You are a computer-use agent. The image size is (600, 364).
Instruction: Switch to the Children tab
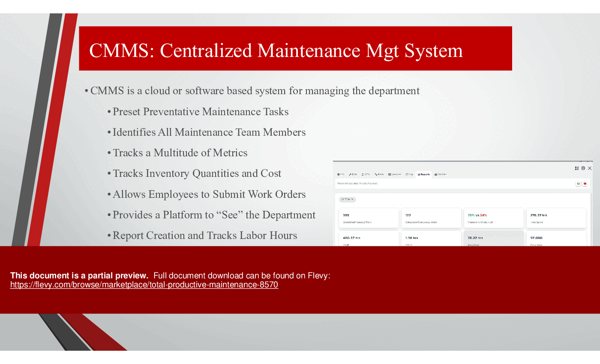tap(441, 174)
